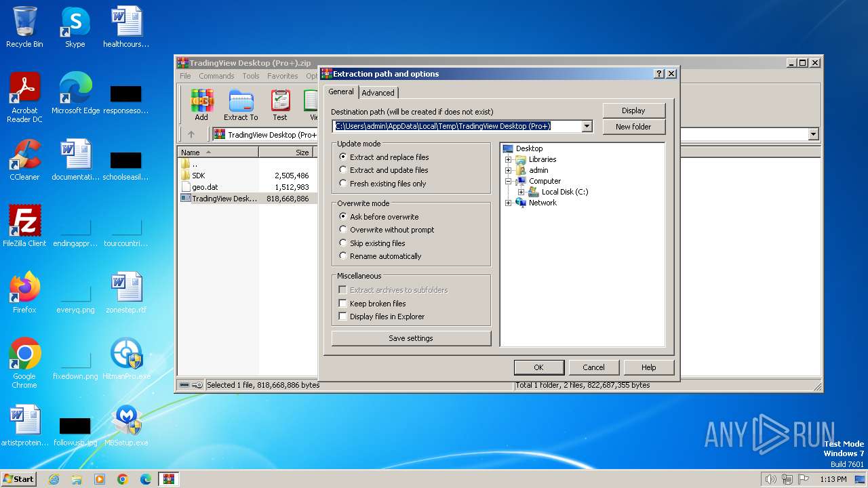This screenshot has height=488, width=868.
Task: Select the geo.dat file row
Action: [245, 186]
